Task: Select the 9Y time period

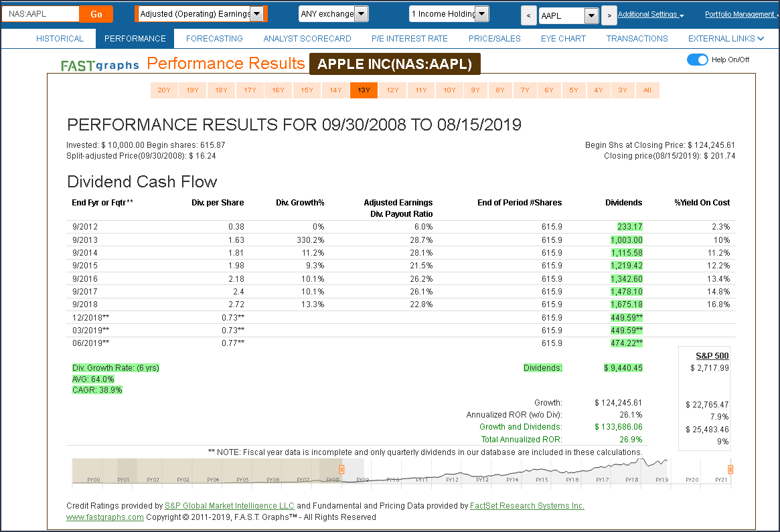Action: coord(475,90)
